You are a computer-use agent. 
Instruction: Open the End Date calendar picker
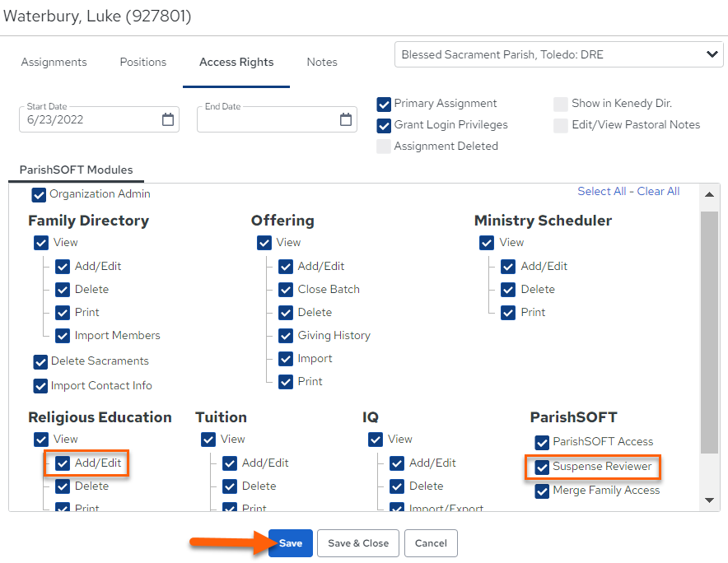click(x=345, y=119)
